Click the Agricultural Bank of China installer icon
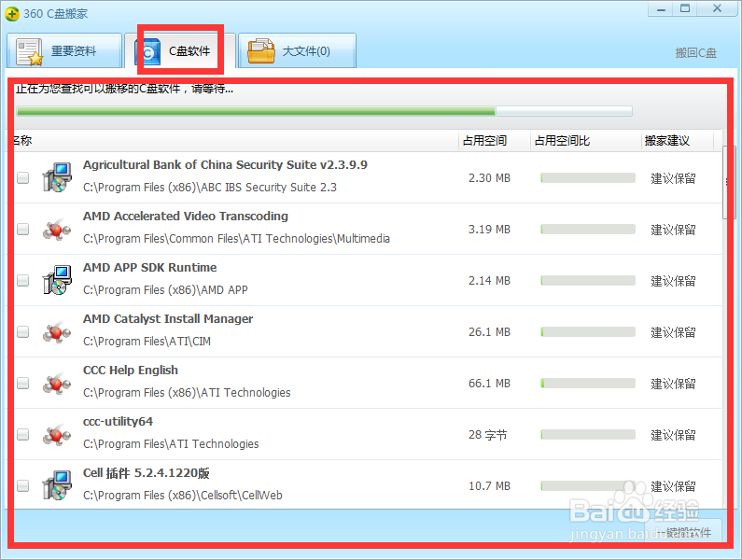 click(x=57, y=177)
